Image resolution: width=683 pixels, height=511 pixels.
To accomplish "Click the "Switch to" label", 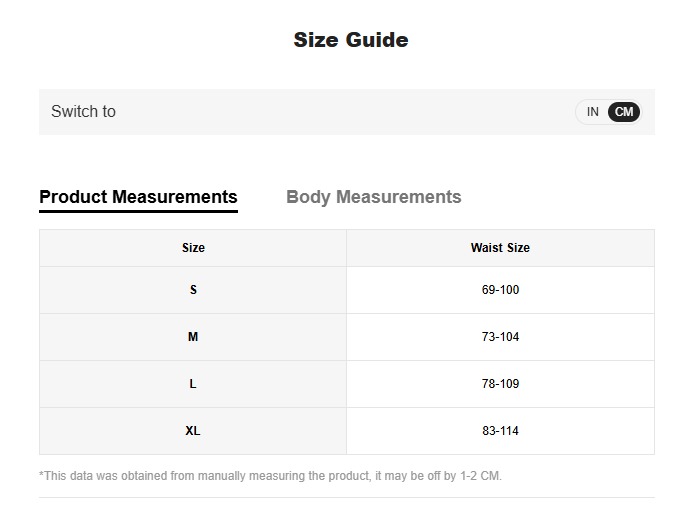I will click(x=83, y=112).
